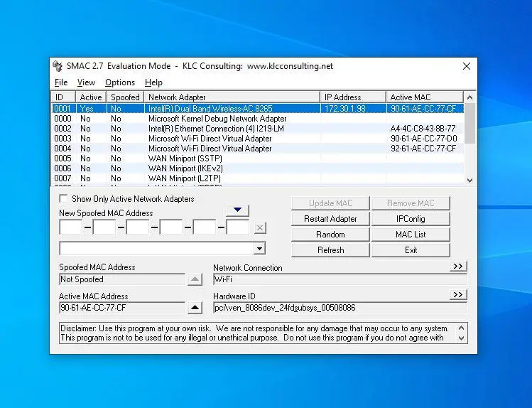Click first New Spoofed MAC Address octet field
Screen dimensions: 532x408
71,227
